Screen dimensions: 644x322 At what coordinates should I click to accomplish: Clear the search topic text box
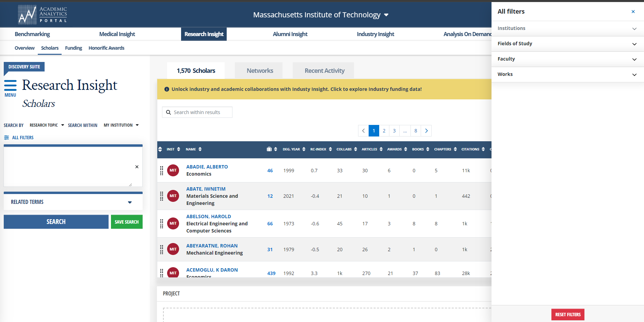(137, 167)
